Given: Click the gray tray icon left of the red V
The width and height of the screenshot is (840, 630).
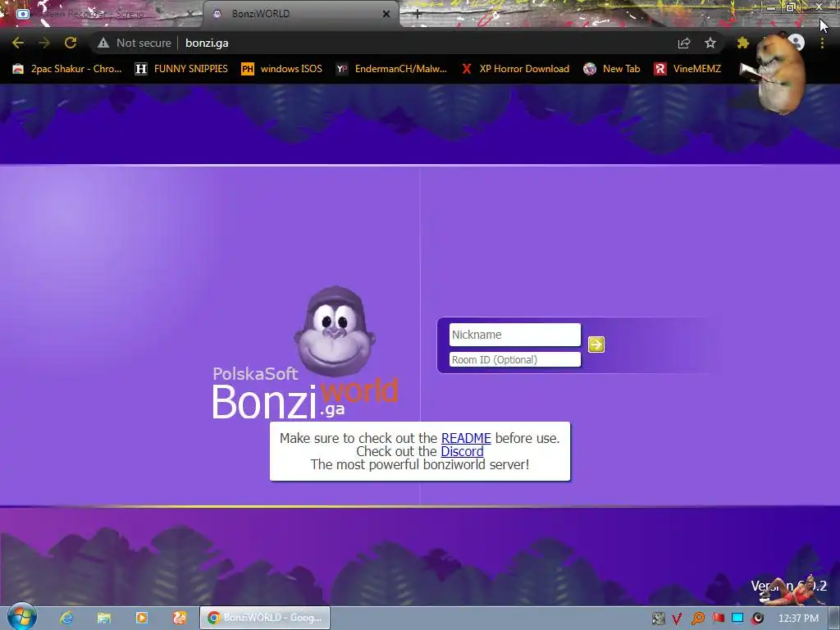Looking at the screenshot, I should point(659,619).
